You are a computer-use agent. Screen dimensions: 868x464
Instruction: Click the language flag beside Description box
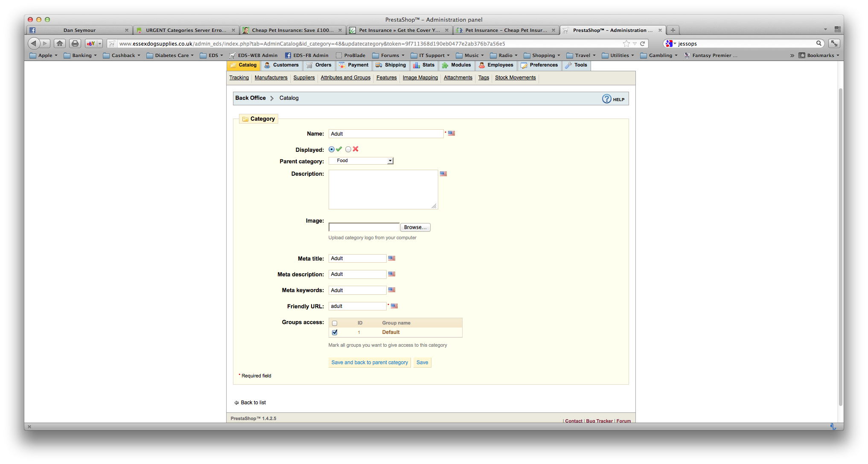(x=443, y=174)
